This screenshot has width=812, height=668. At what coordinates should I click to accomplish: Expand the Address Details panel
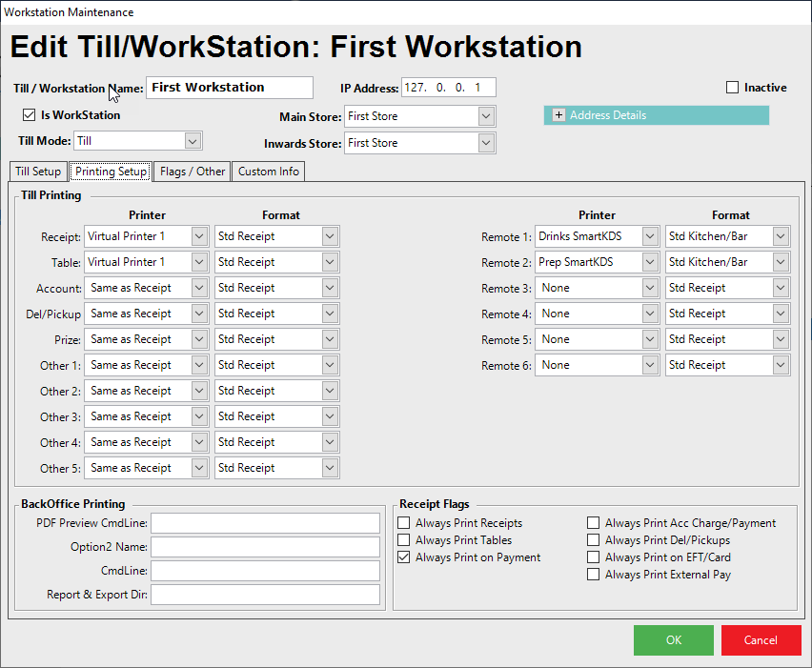pyautogui.click(x=558, y=115)
